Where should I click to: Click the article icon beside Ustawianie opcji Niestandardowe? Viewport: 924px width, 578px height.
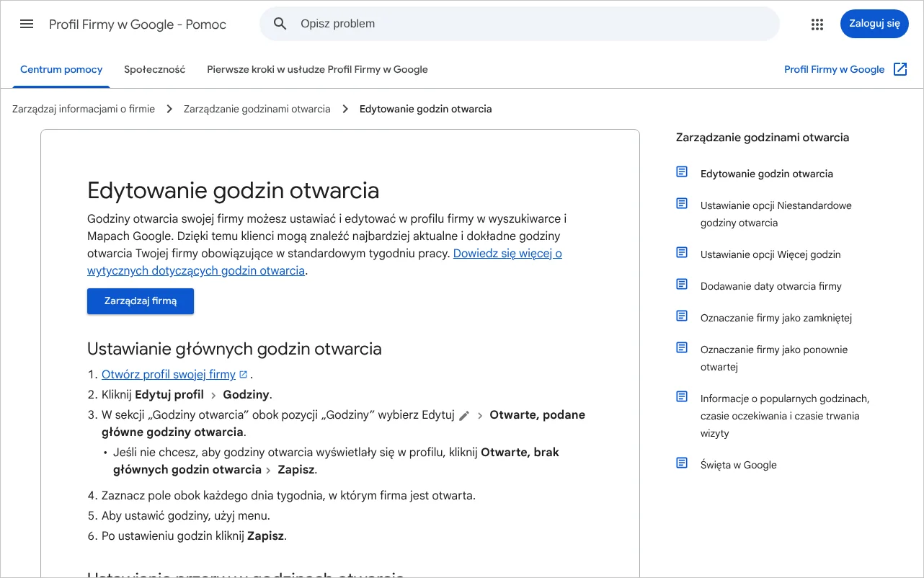[682, 203]
